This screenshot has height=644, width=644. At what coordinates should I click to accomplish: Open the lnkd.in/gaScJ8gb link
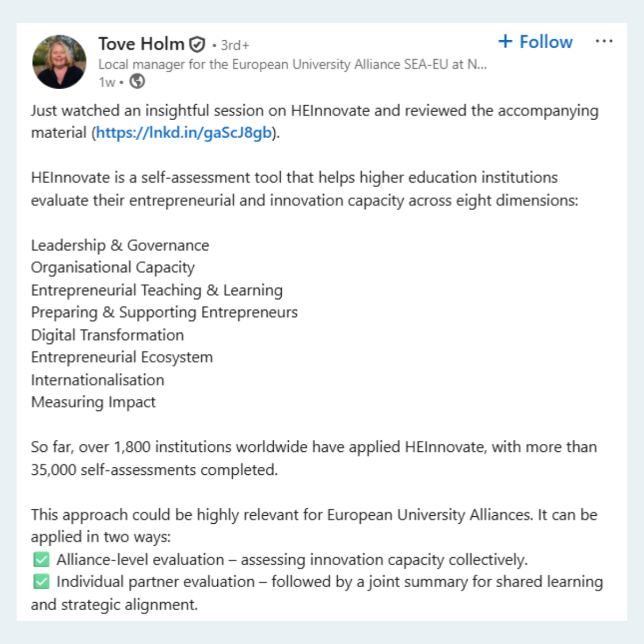click(x=183, y=133)
